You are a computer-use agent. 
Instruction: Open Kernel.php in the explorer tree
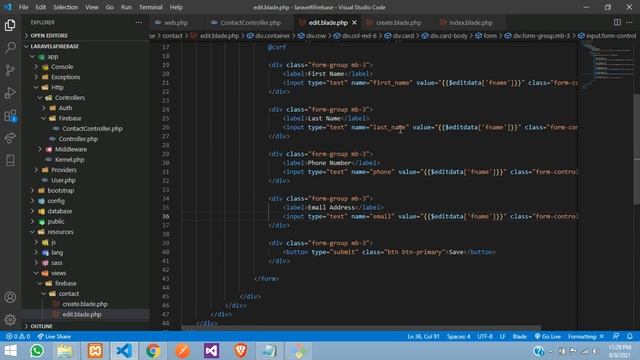click(69, 160)
